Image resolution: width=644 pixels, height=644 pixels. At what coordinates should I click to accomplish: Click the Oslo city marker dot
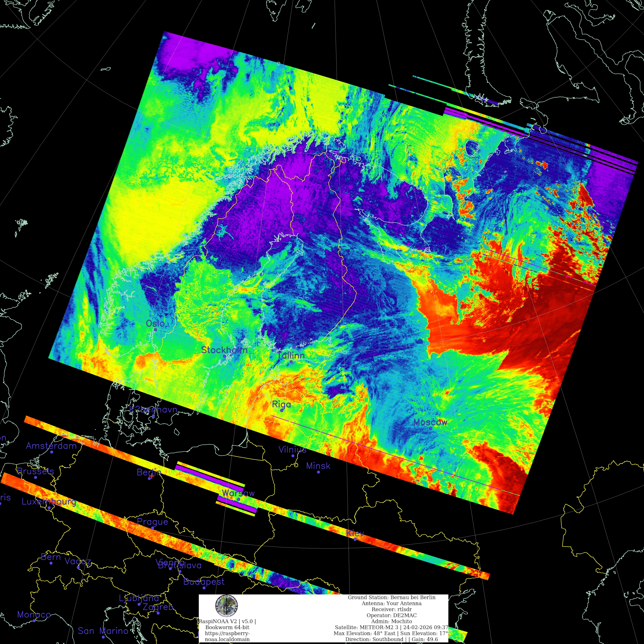pyautogui.click(x=155, y=330)
